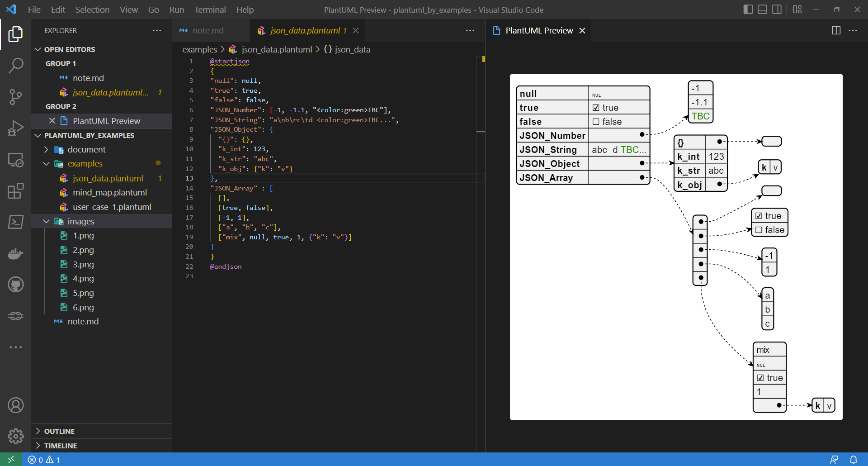This screenshot has width=868, height=466.
Task: Open the Manage gear menu
Action: click(15, 437)
